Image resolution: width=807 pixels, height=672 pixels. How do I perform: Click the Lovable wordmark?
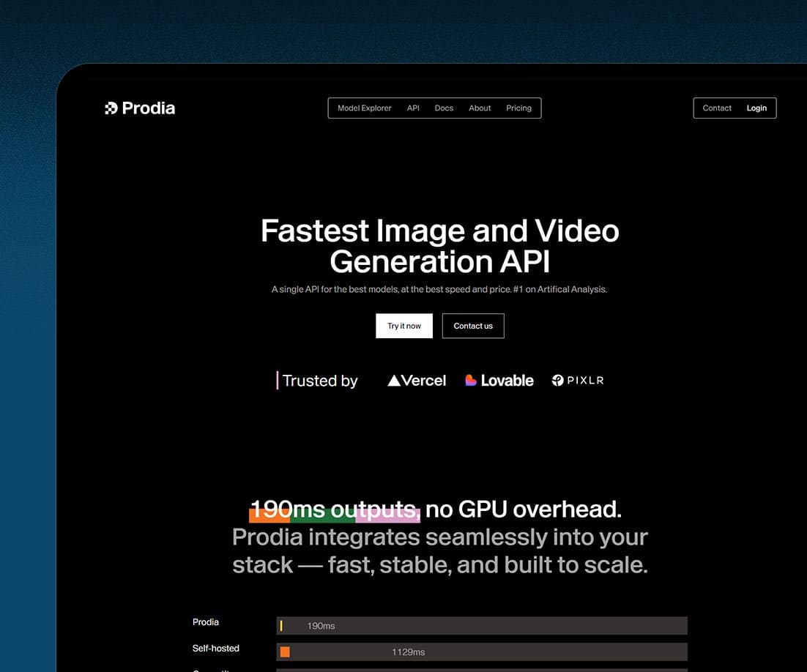pyautogui.click(x=507, y=380)
